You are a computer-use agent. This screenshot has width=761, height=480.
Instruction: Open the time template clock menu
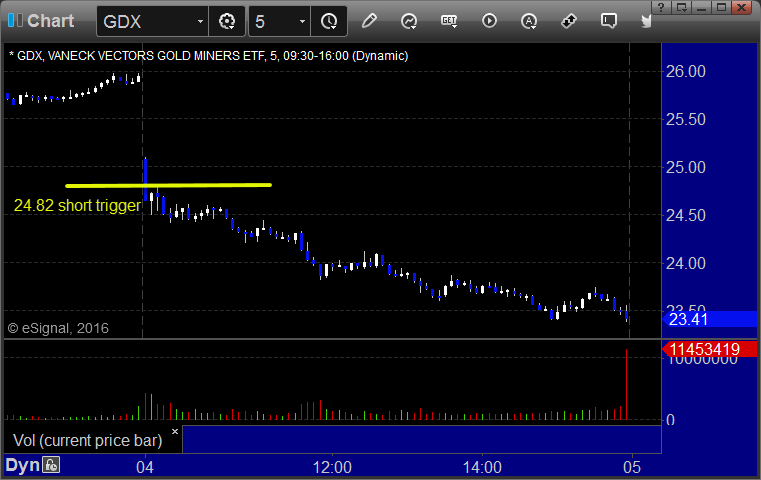(x=329, y=21)
